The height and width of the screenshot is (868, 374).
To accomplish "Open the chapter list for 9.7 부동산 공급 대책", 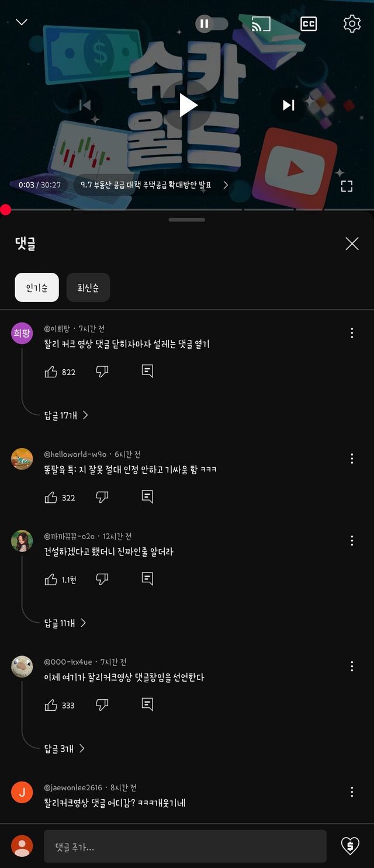I will click(x=146, y=184).
